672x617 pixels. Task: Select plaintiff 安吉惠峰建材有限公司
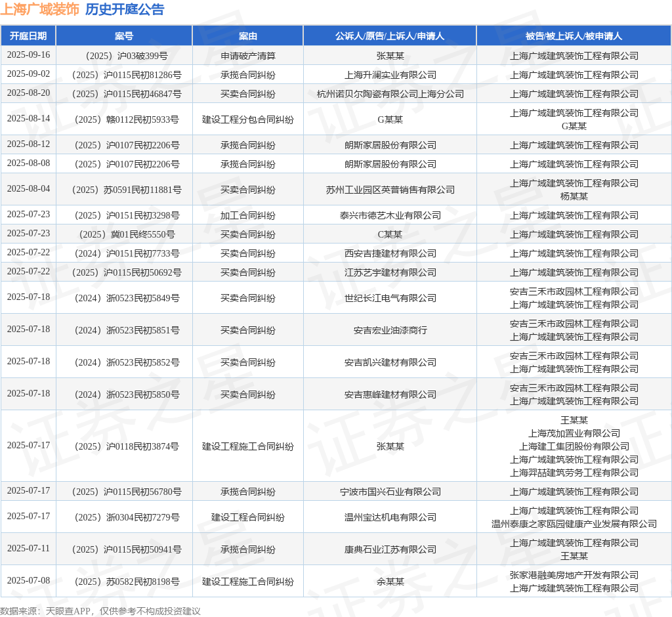[x=390, y=394]
